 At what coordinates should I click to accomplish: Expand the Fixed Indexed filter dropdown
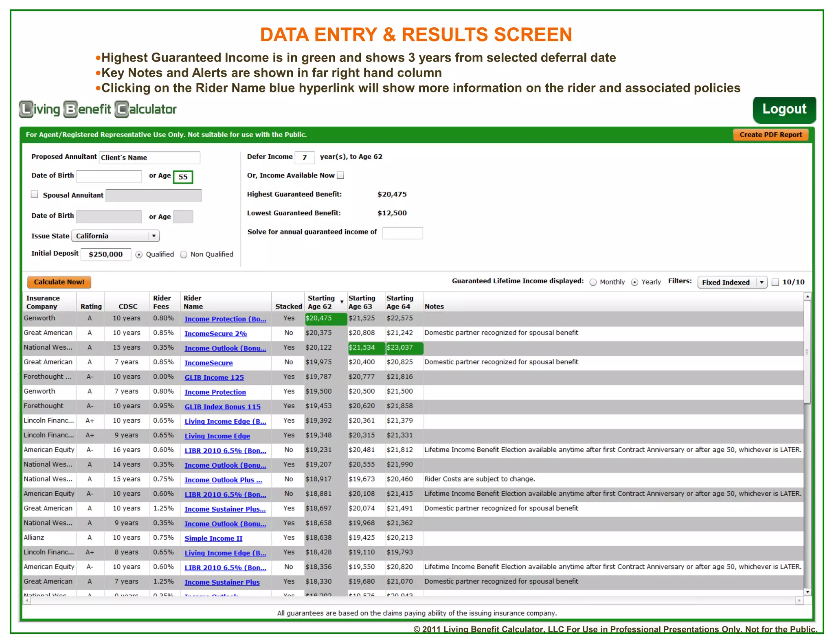tap(761, 282)
